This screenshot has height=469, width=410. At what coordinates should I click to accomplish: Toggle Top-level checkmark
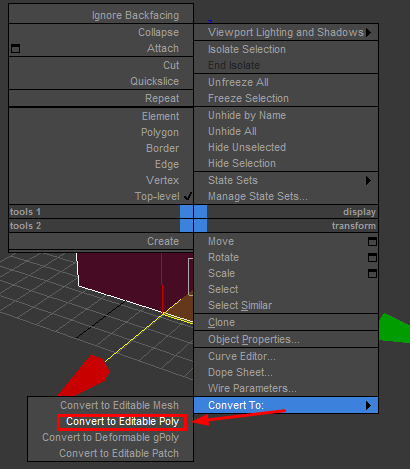coord(188,196)
